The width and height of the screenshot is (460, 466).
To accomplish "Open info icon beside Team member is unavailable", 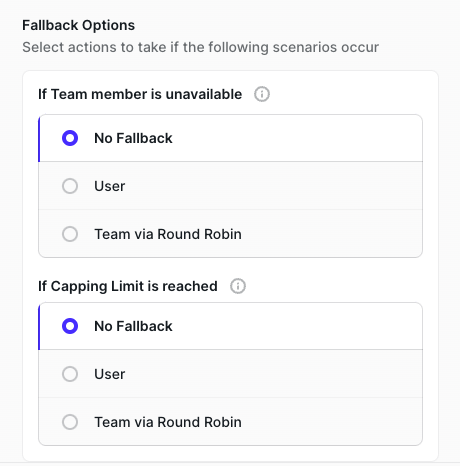I will pos(262,94).
